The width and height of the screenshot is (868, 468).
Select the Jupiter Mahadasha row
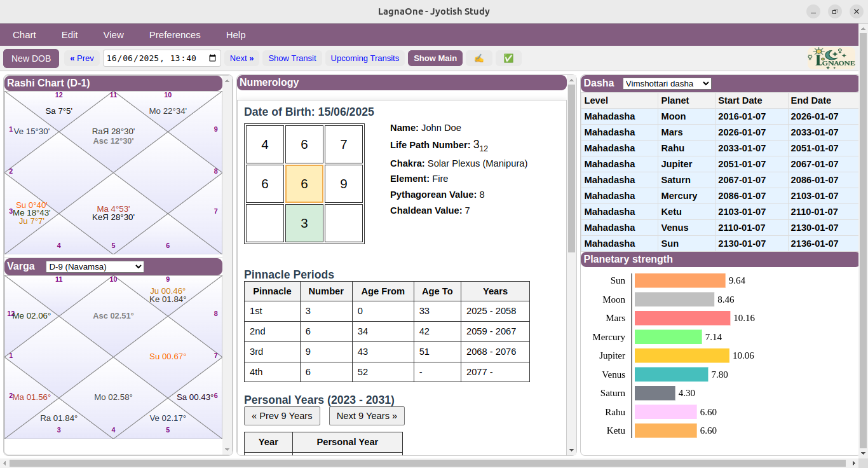[x=720, y=164]
